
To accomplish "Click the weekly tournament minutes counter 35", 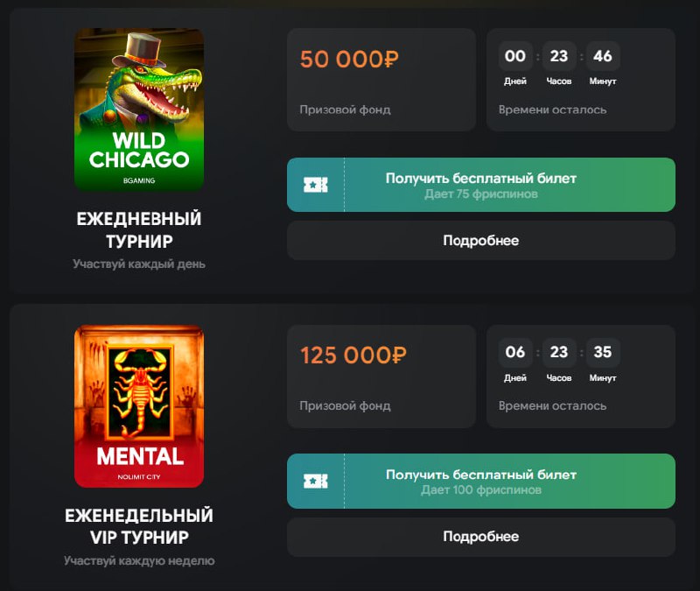I will click(603, 353).
